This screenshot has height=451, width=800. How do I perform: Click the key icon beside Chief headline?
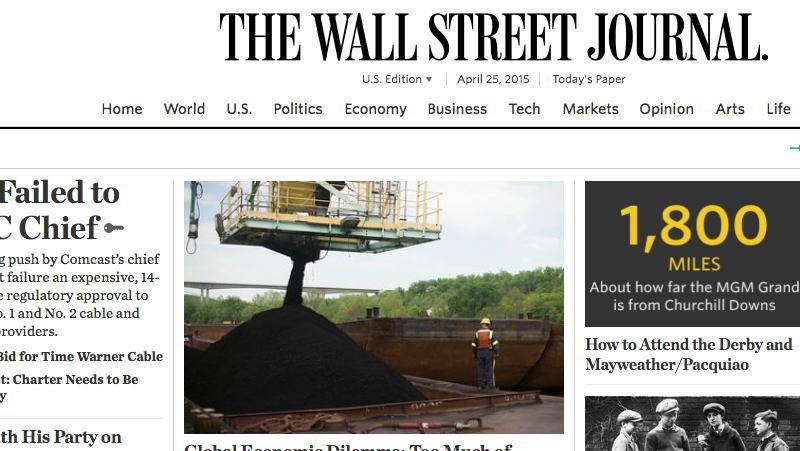(114, 228)
